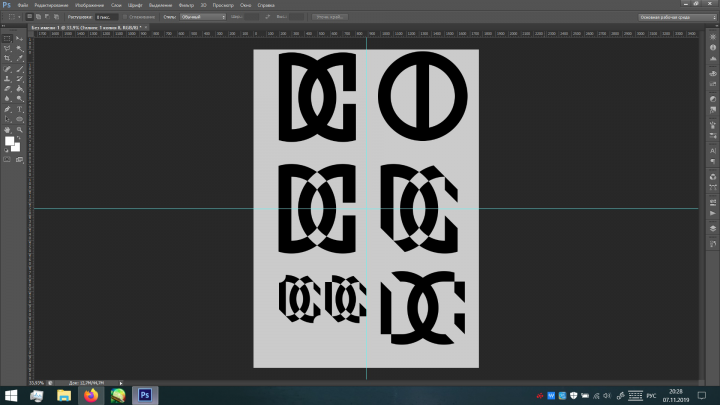The image size is (720, 405).
Task: Open the Info panel icon
Action: [713, 48]
